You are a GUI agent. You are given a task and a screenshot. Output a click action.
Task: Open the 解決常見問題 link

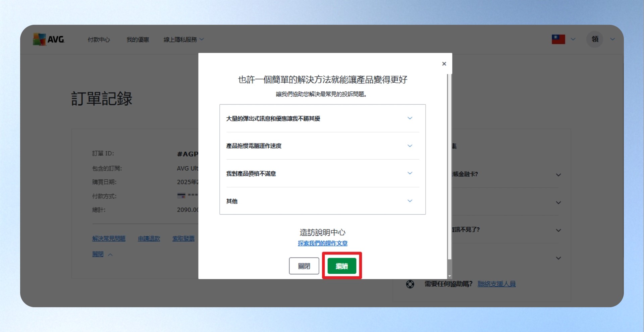[x=109, y=238]
